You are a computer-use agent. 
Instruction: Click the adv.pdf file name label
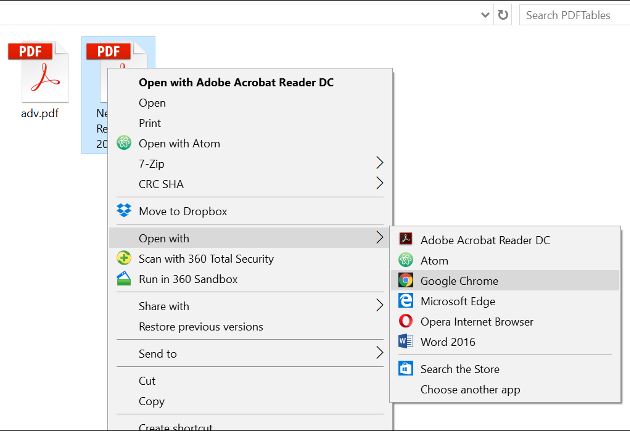coord(39,113)
